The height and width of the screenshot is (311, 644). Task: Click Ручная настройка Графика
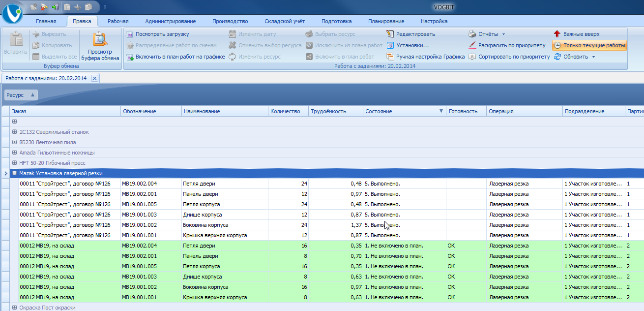[x=425, y=57]
